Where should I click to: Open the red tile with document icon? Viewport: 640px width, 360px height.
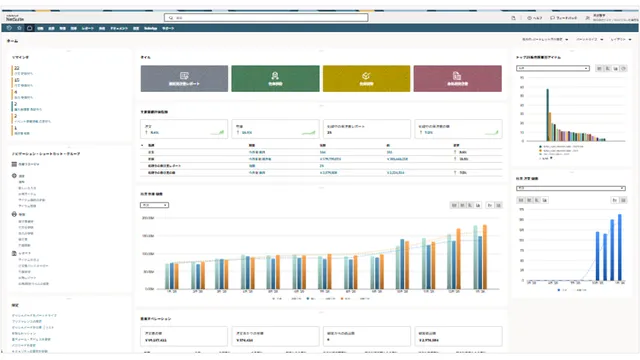click(458, 78)
